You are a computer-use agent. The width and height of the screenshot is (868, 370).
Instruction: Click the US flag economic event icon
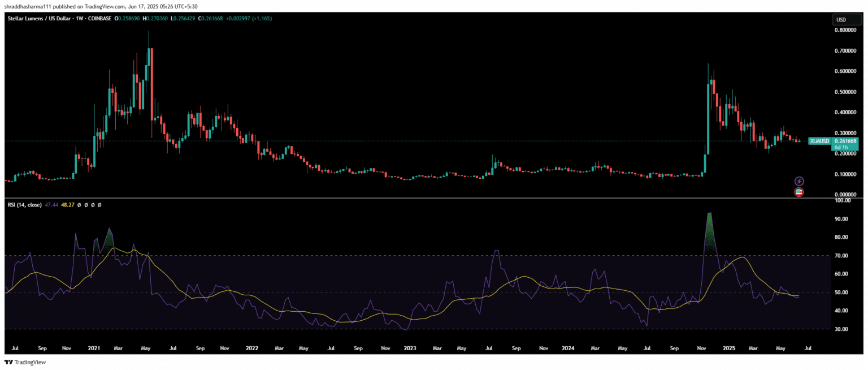click(x=799, y=192)
